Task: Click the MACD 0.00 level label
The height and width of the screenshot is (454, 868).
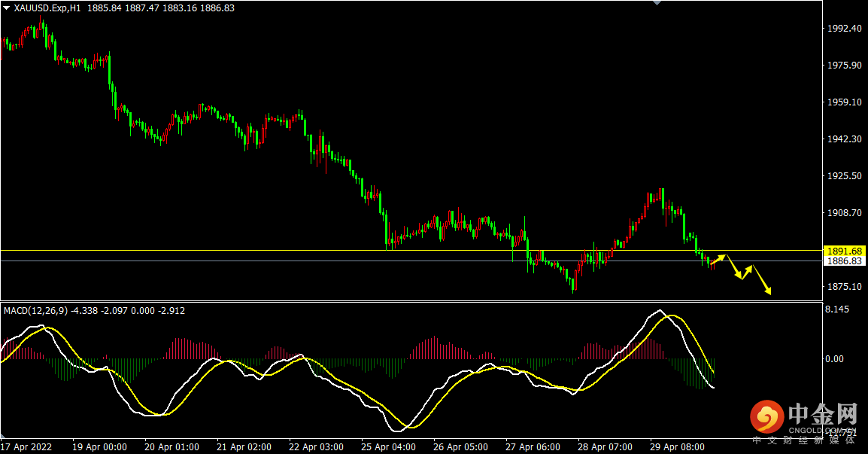Action: 834,359
